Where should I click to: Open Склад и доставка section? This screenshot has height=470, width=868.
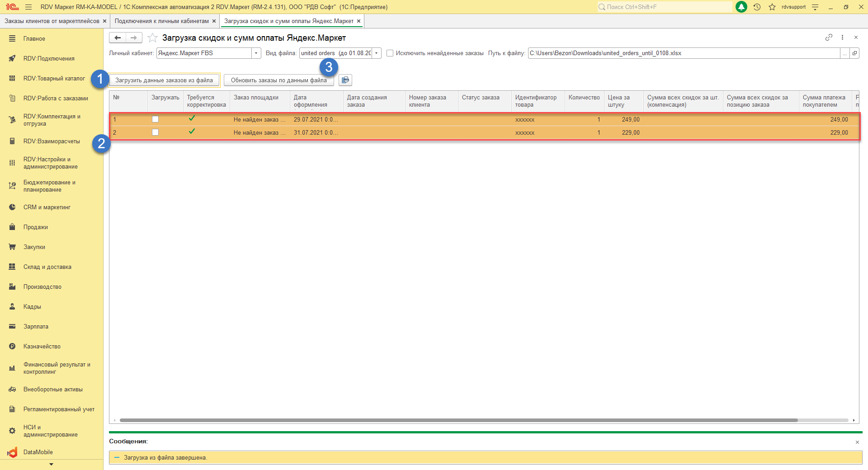coord(47,267)
